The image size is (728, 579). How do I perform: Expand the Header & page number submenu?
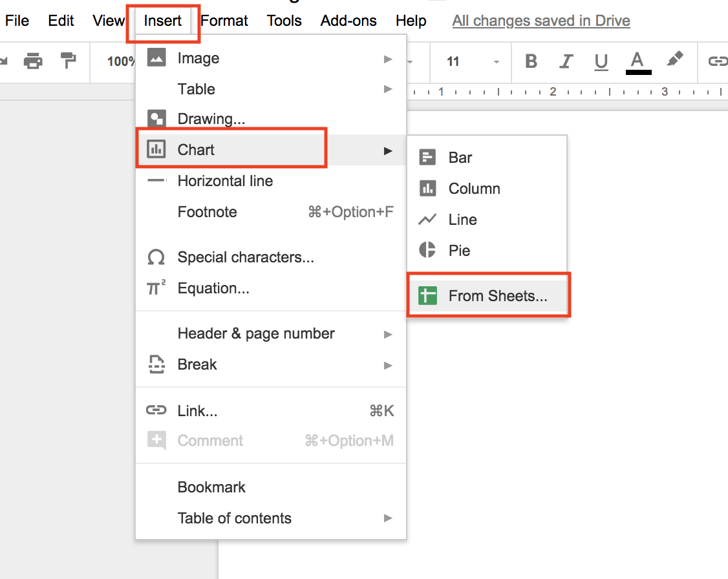[256, 333]
